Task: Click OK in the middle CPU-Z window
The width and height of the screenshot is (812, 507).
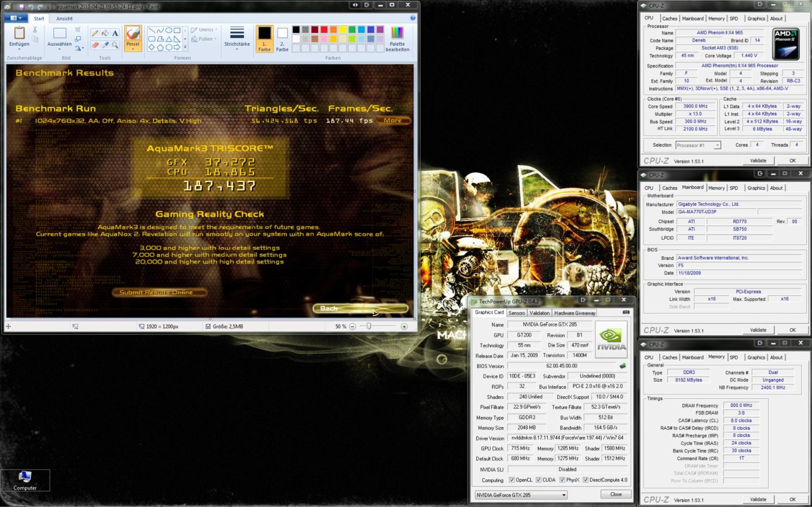Action: click(x=793, y=330)
